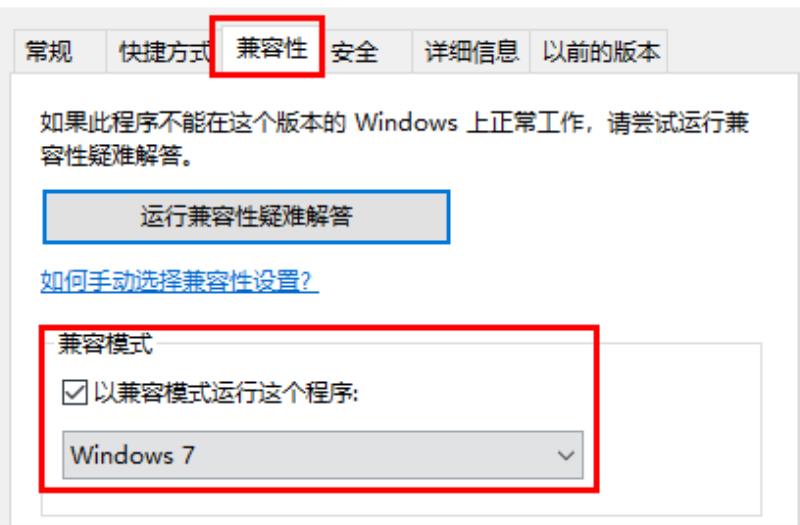Screen dimensions: 800x525
Task: Uncheck the 以兼容模式运行这个程序 checkbox
Action: point(75,393)
